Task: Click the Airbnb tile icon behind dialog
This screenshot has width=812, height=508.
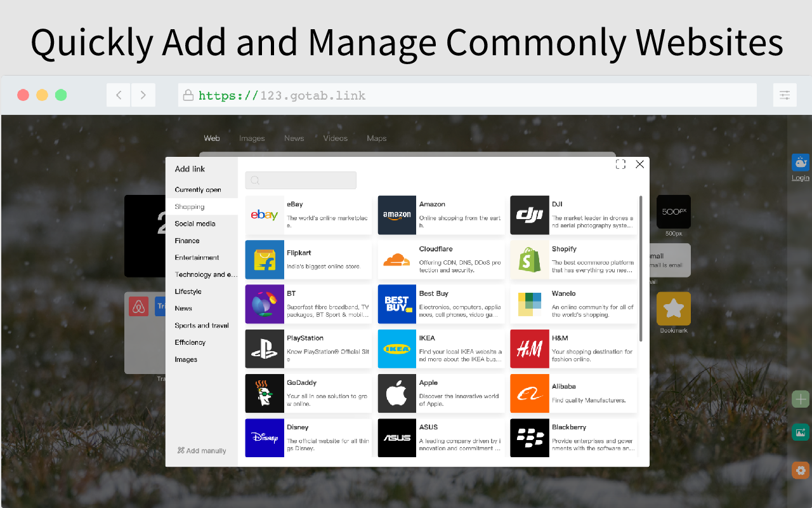Action: tap(138, 306)
